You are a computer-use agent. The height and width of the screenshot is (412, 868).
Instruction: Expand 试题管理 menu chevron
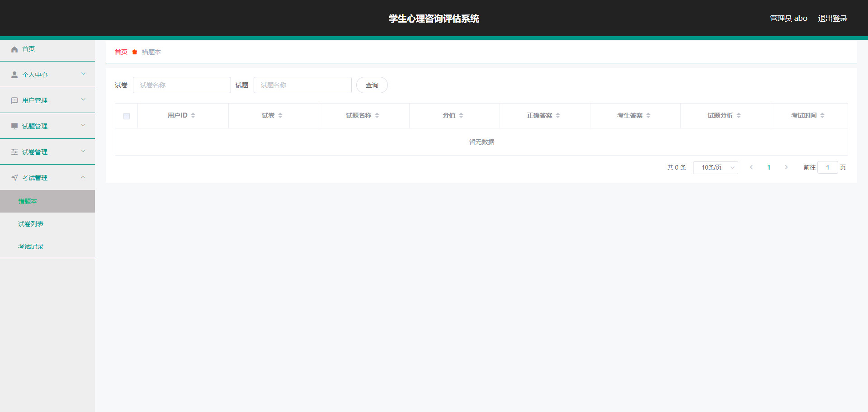pyautogui.click(x=83, y=125)
